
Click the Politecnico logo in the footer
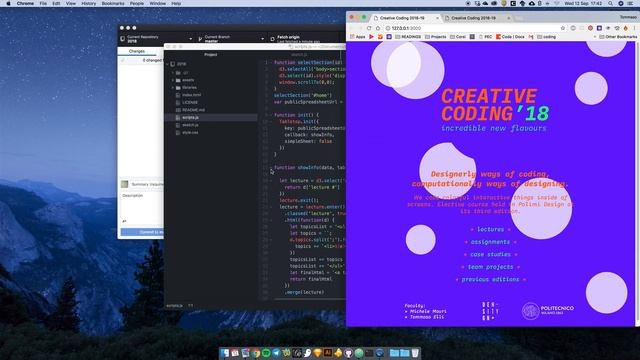[548, 311]
